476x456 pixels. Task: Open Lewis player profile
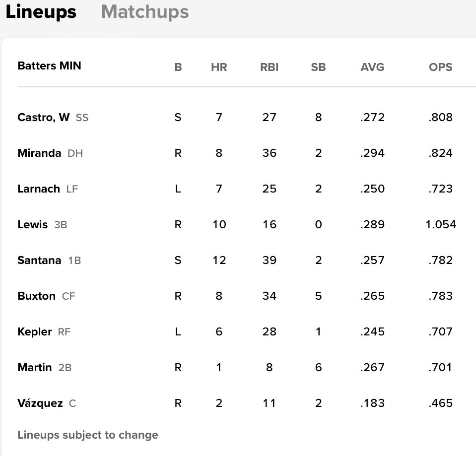[x=33, y=225]
